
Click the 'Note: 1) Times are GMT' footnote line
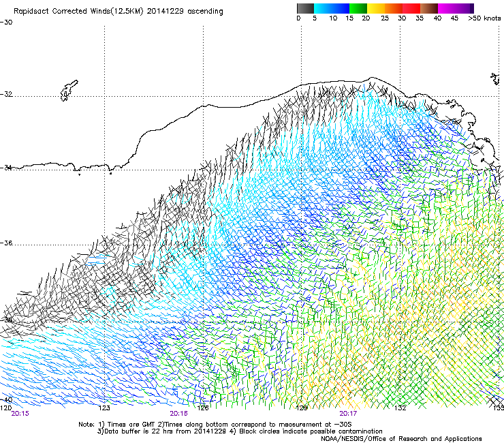tap(215, 425)
